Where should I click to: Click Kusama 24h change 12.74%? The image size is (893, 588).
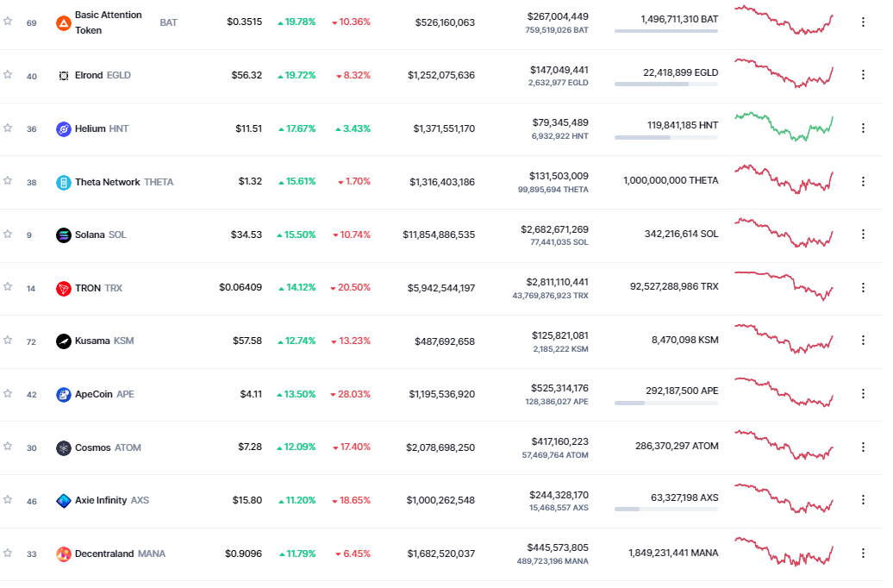click(297, 341)
